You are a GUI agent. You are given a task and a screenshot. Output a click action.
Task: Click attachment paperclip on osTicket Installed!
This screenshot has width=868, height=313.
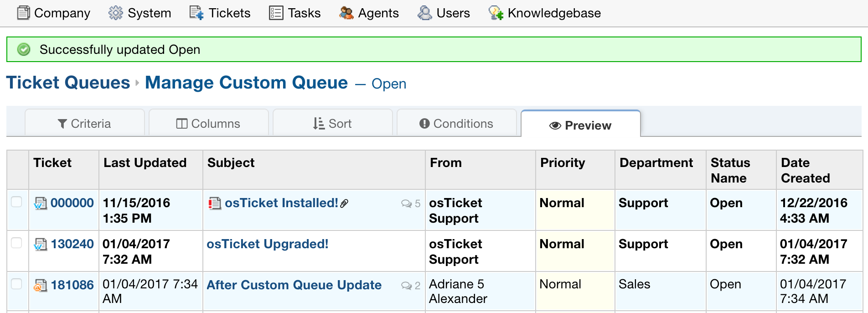[x=345, y=203]
